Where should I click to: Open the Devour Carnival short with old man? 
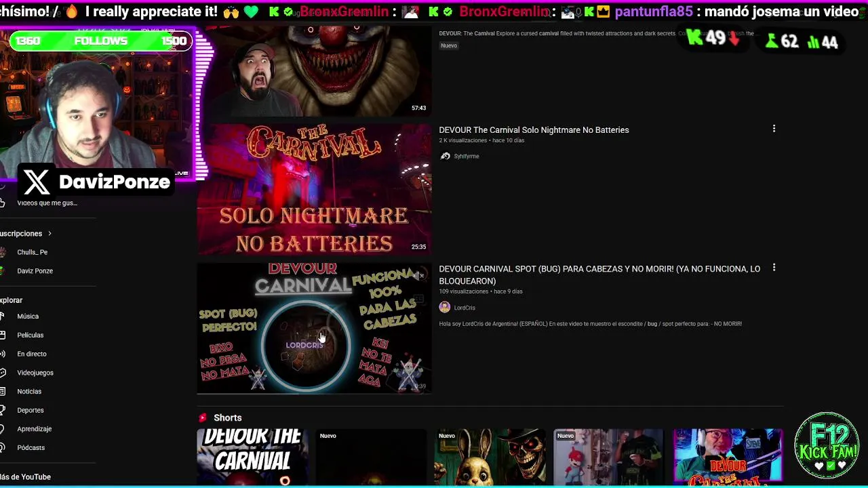(728, 457)
